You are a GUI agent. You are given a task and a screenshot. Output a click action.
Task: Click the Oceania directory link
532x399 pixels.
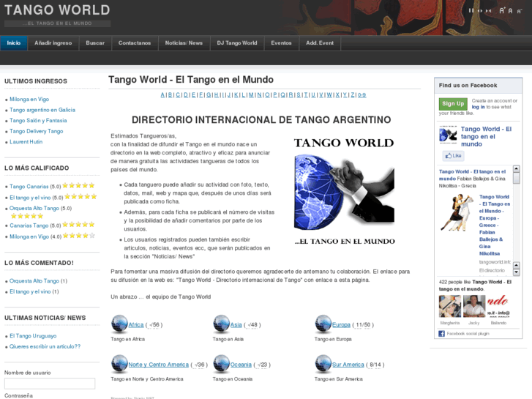pos(241,365)
